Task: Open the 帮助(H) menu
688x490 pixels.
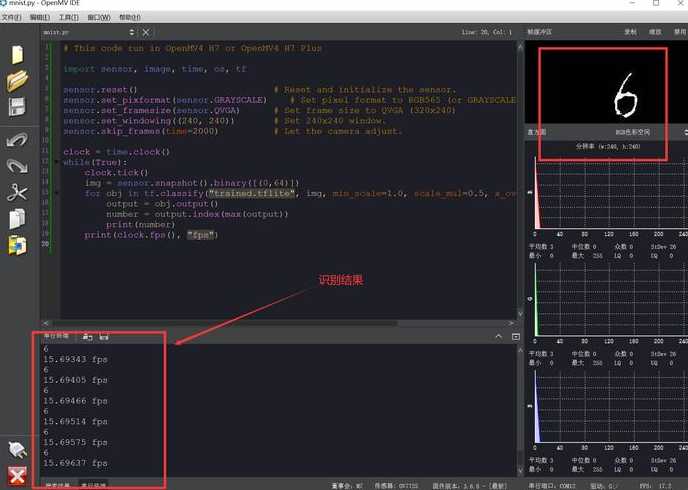Action: tap(130, 18)
